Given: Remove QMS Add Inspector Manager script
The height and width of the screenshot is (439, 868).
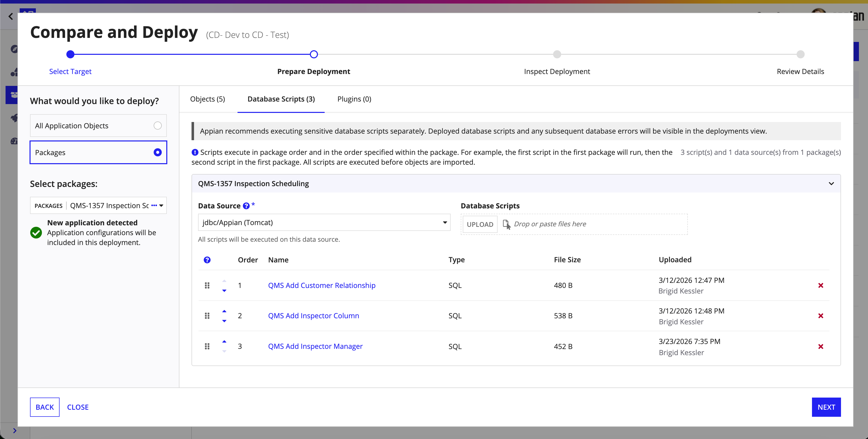Looking at the screenshot, I should tap(821, 347).
